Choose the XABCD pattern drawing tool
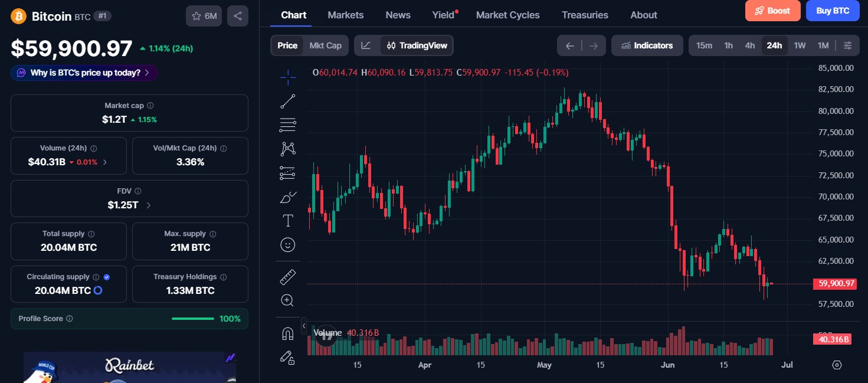Viewport: 868px width, 383px height. click(288, 149)
